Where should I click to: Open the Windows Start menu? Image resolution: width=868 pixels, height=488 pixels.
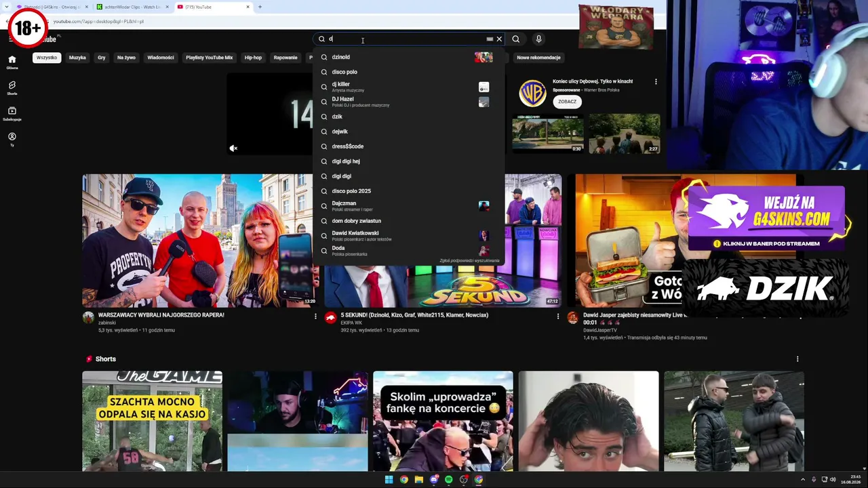pos(389,479)
